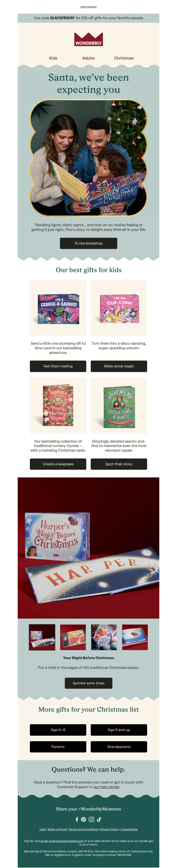Open Wonderbly's Facebook page icon
Screen dimensions: 177x868
click(77, 819)
